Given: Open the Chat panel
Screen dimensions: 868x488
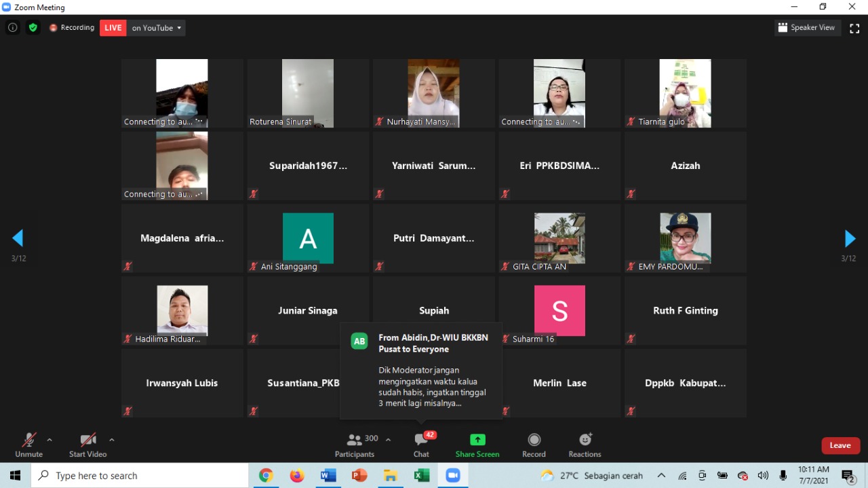Looking at the screenshot, I should 421,445.
